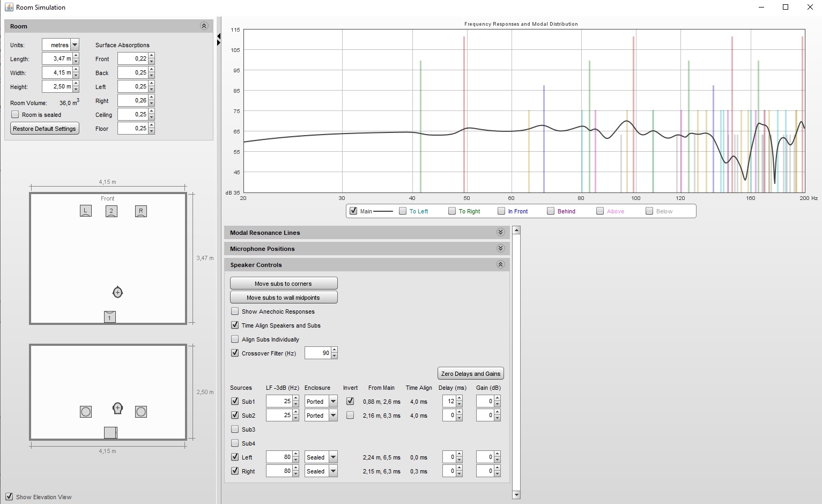Click the left panel collapse arrow on divider
Viewport: 822px width, 504px height.
point(219,36)
